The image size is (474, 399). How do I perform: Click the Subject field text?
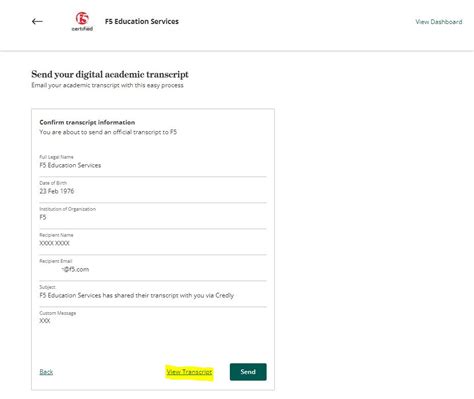tap(137, 295)
